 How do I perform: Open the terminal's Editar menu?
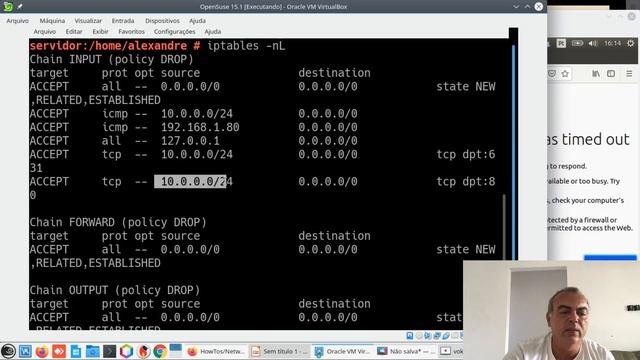coord(74,31)
